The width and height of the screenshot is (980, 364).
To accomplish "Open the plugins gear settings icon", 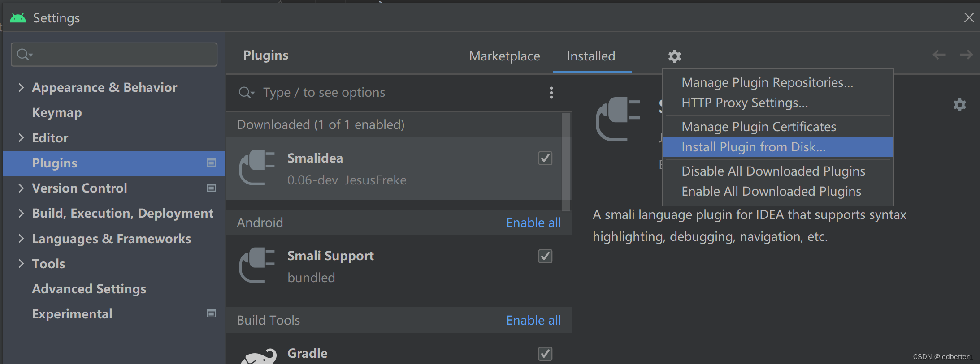I will coord(674,56).
